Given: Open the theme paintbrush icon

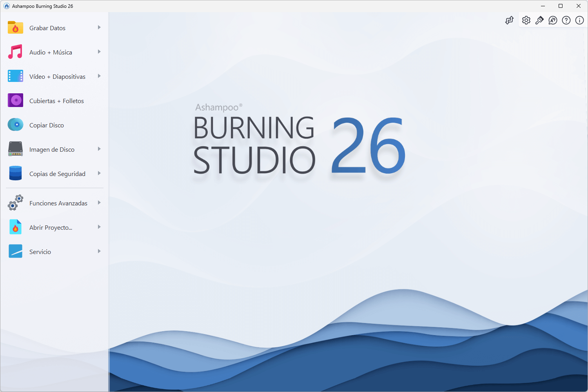Looking at the screenshot, I should point(539,20).
